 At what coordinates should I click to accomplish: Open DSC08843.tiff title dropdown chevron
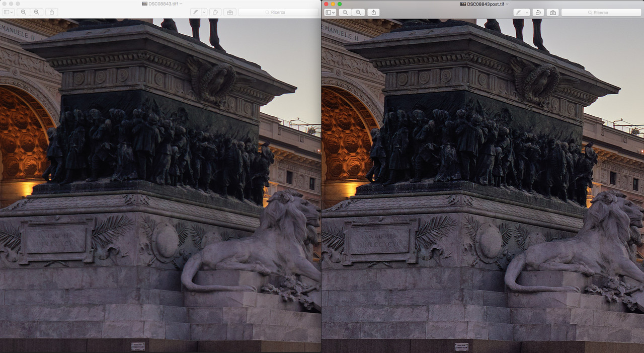click(x=181, y=4)
